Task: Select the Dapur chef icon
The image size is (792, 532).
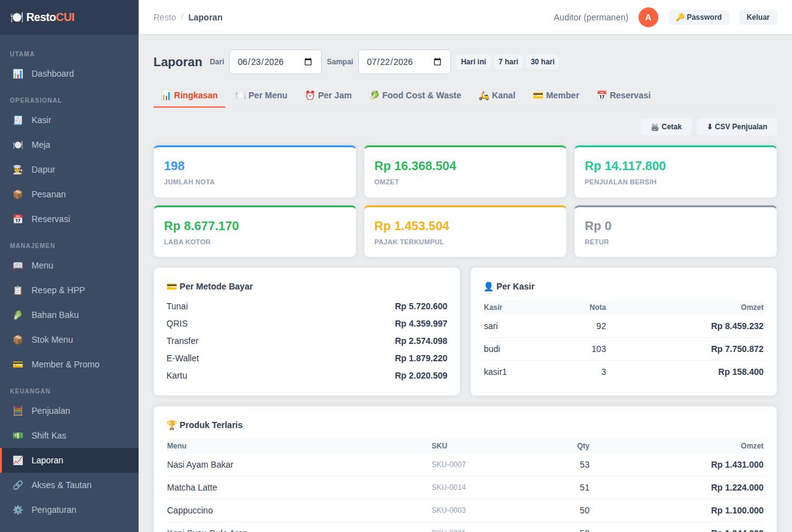Action: (18, 169)
